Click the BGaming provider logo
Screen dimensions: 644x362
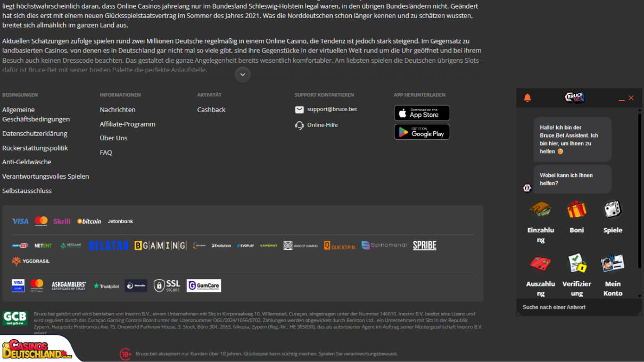point(160,245)
